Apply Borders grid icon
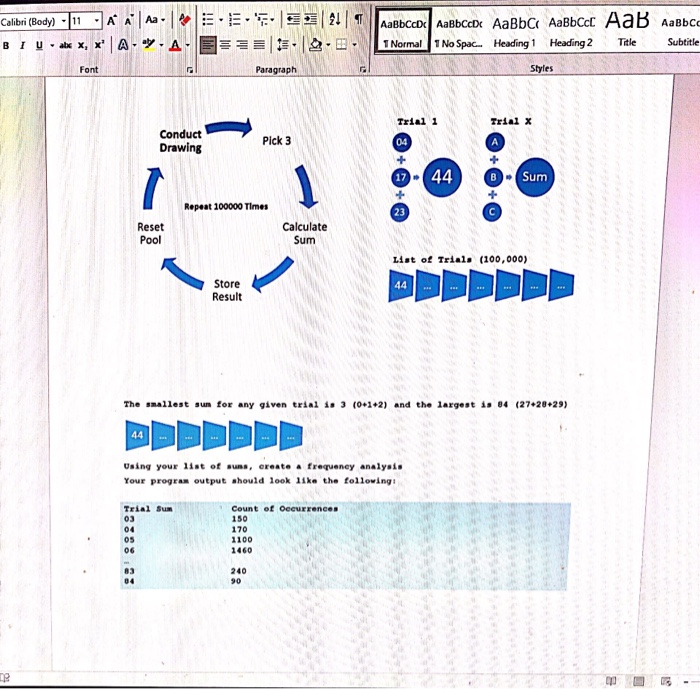 click(x=341, y=44)
